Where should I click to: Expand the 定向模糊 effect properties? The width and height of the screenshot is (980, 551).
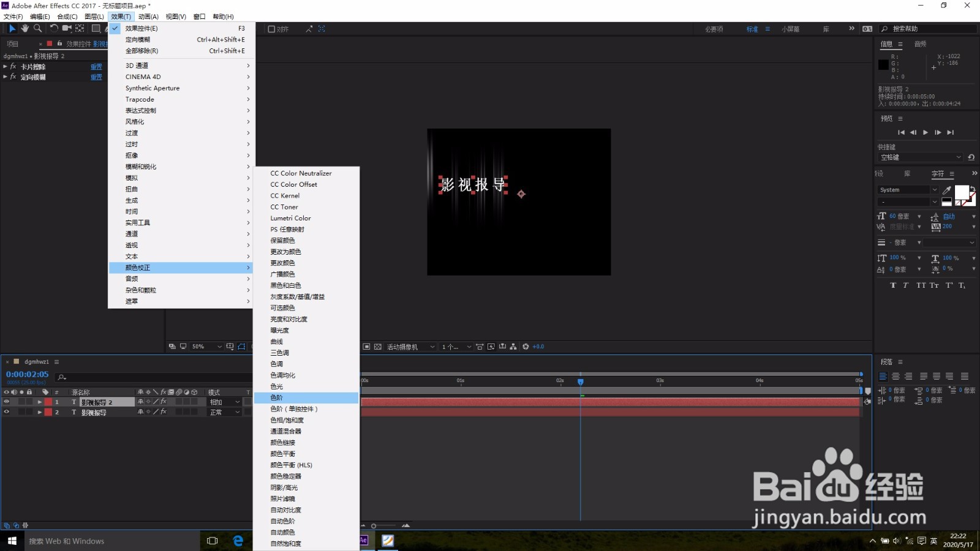click(x=5, y=77)
